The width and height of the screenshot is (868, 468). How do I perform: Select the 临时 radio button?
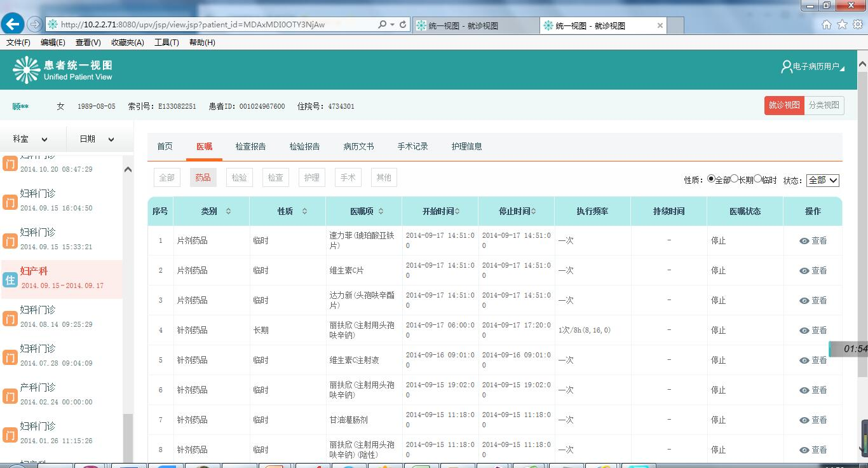click(x=757, y=179)
